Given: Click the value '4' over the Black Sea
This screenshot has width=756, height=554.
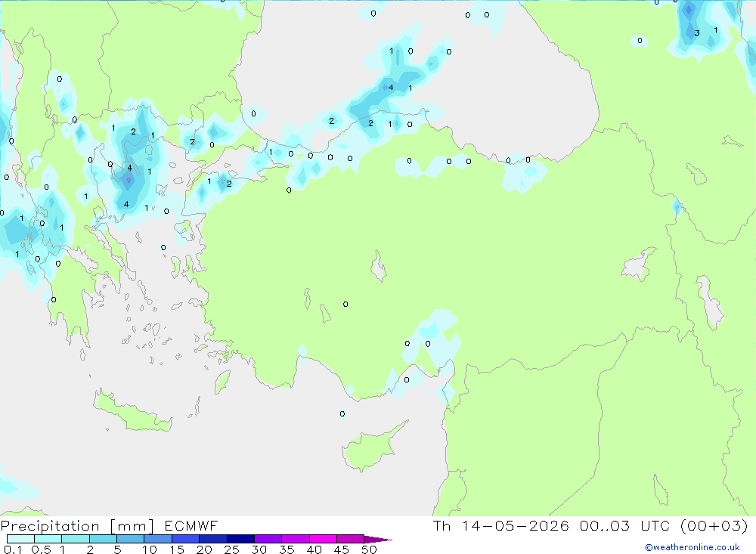Looking at the screenshot, I should (391, 87).
